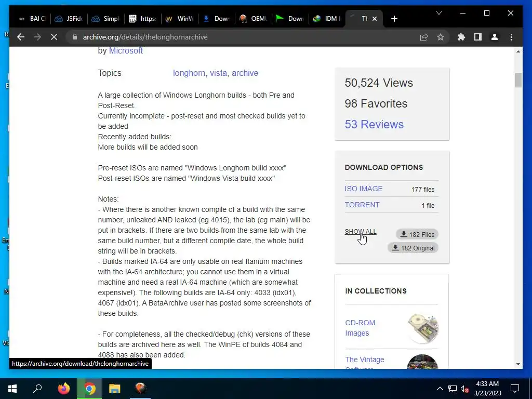Viewport: 532px width, 399px height.
Task: Click the page scrollbar thumb
Action: point(518,81)
